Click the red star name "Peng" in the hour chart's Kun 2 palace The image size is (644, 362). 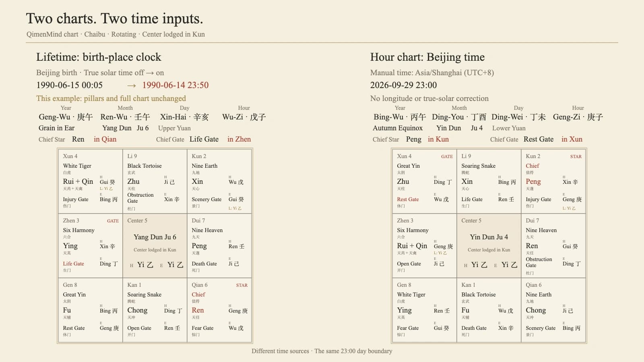(x=533, y=181)
